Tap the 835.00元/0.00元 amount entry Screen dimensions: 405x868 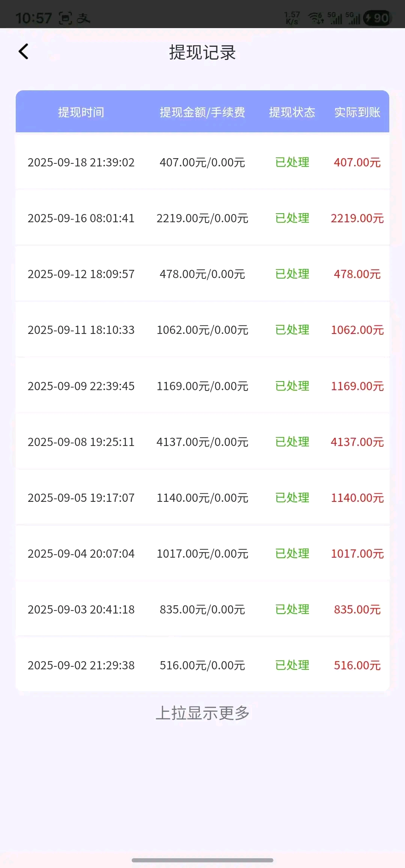coord(202,609)
